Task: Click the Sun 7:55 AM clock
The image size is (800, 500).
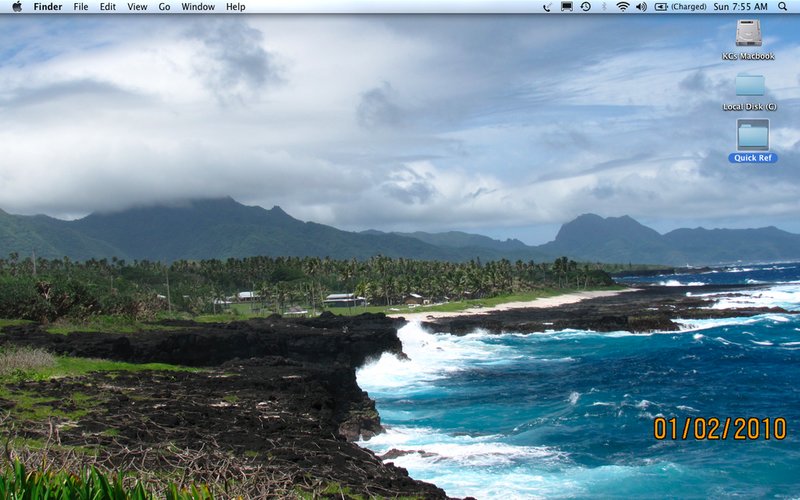Action: click(x=740, y=7)
